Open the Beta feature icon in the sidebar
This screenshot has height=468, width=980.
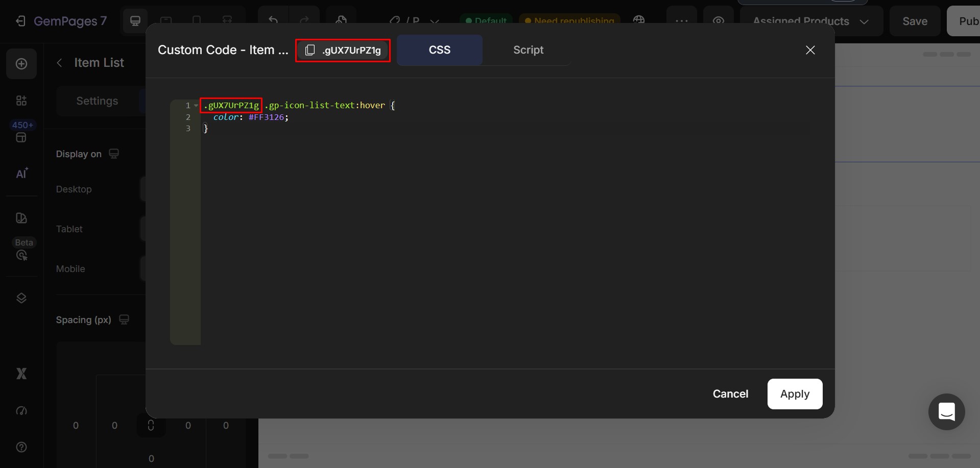pos(21,255)
